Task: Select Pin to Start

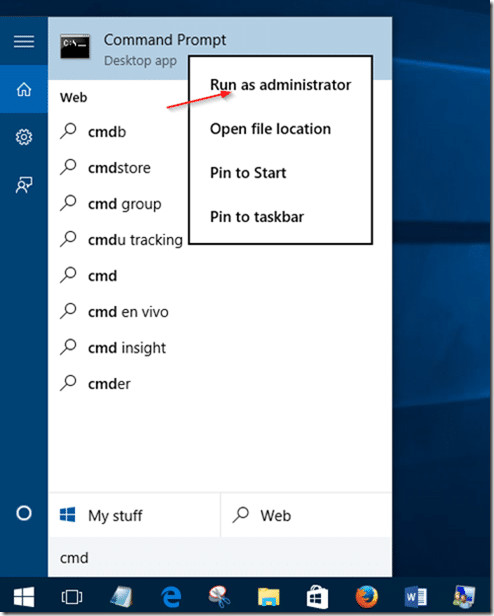Action: coord(248,173)
